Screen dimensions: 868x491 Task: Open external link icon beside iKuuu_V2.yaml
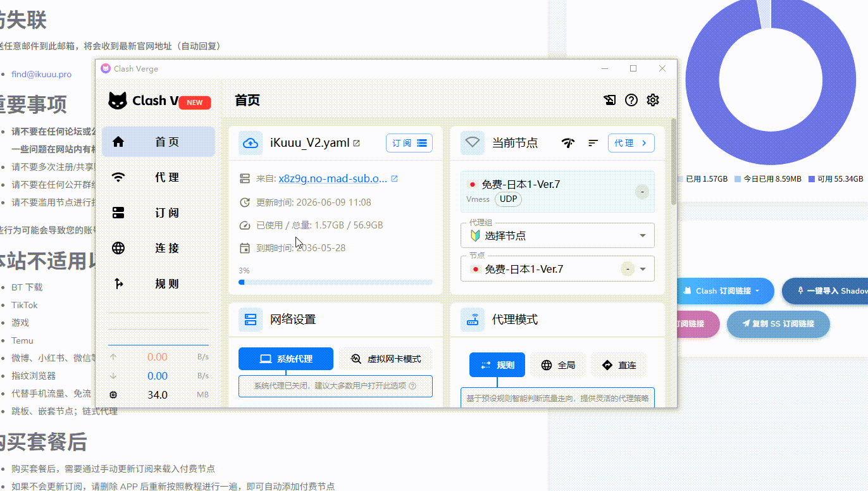tap(356, 143)
